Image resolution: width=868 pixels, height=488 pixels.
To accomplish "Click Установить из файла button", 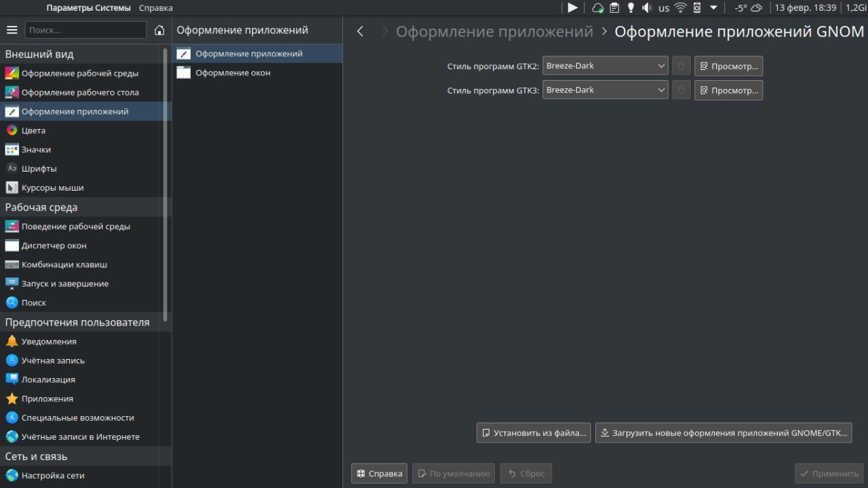I will coord(534,433).
